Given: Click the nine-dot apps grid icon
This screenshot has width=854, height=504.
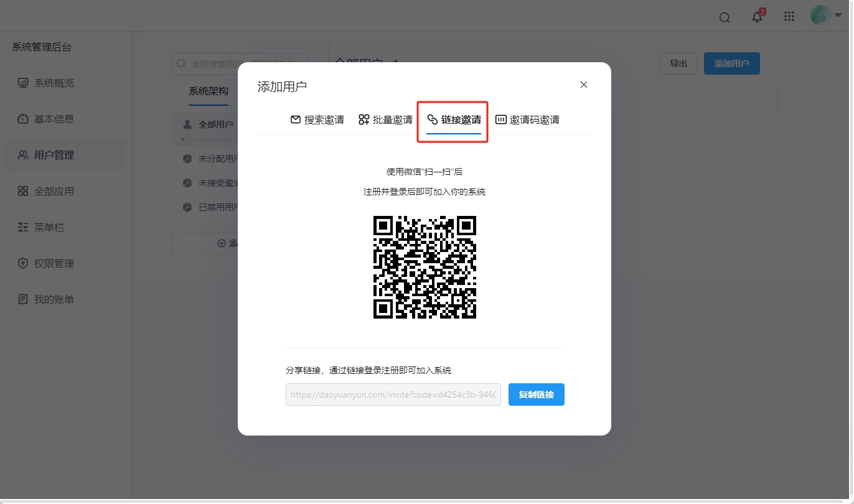Looking at the screenshot, I should 789,16.
